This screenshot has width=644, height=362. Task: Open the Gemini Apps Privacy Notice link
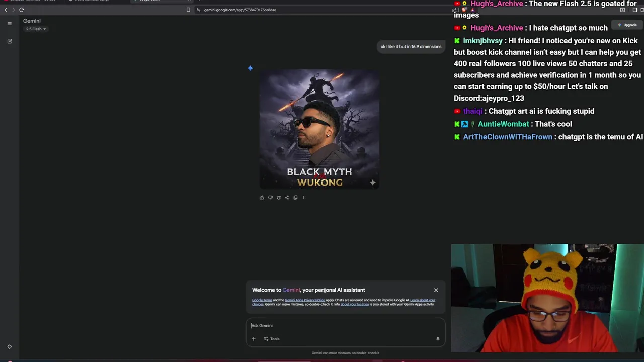(305, 300)
